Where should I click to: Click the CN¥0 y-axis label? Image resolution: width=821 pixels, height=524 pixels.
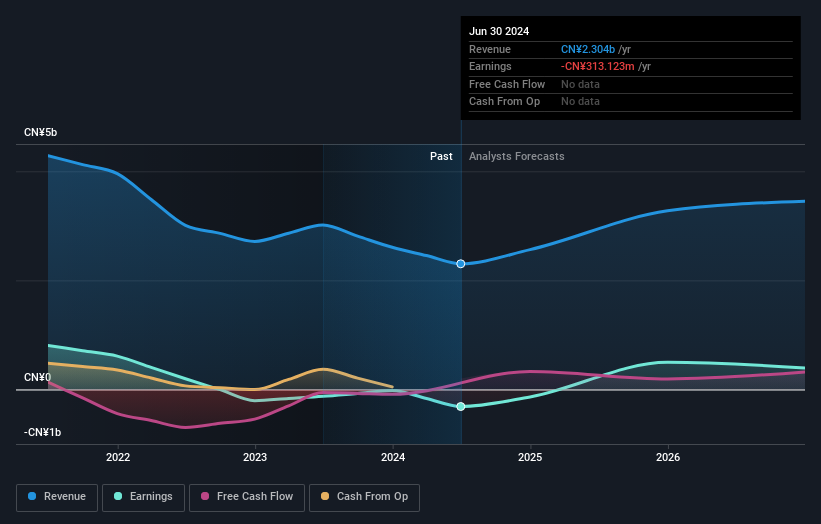pyautogui.click(x=37, y=377)
